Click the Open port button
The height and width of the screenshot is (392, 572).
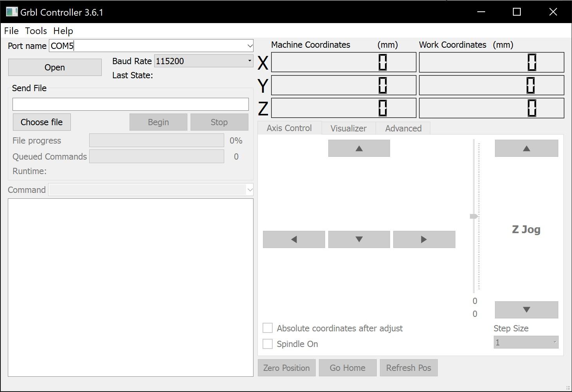[55, 67]
